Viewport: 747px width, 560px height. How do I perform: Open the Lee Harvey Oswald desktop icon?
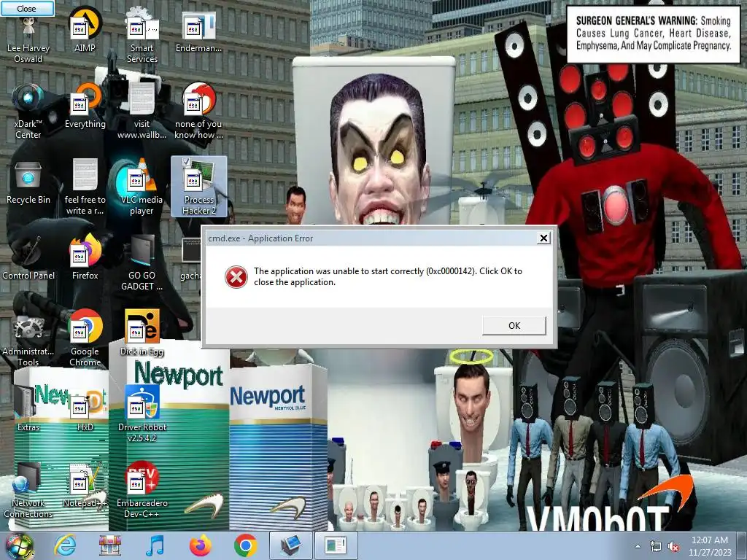[x=28, y=39]
